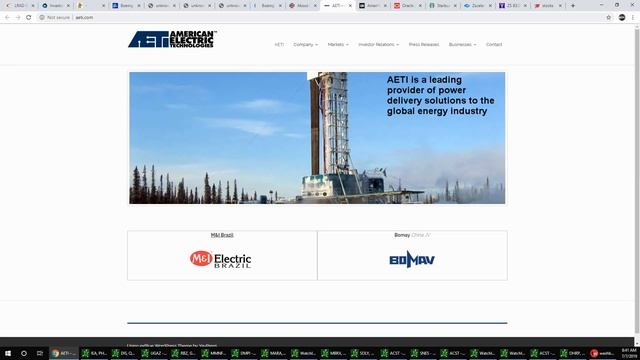Viewport: 640px width, 360px height.
Task: Close the Starbucks tab
Action: click(455, 6)
